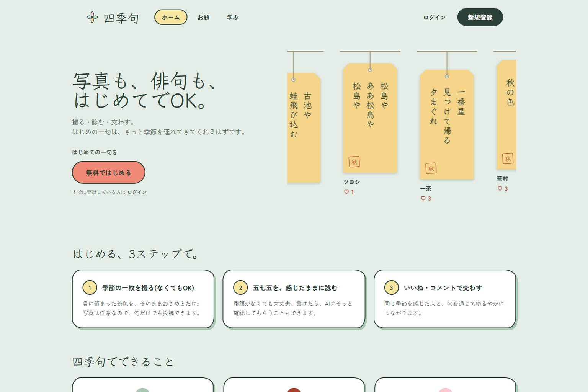Click author name 一茶
588x392 pixels.
pos(426,188)
